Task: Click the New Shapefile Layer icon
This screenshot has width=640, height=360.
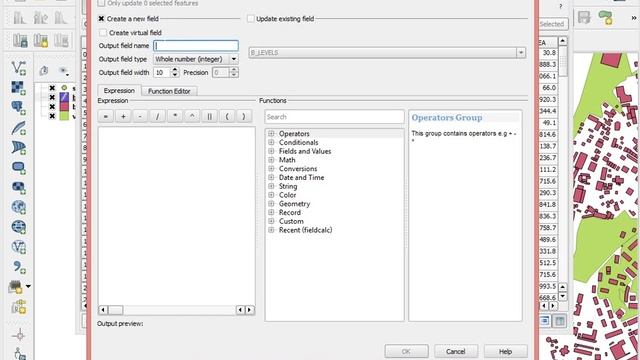Action: tap(16, 287)
